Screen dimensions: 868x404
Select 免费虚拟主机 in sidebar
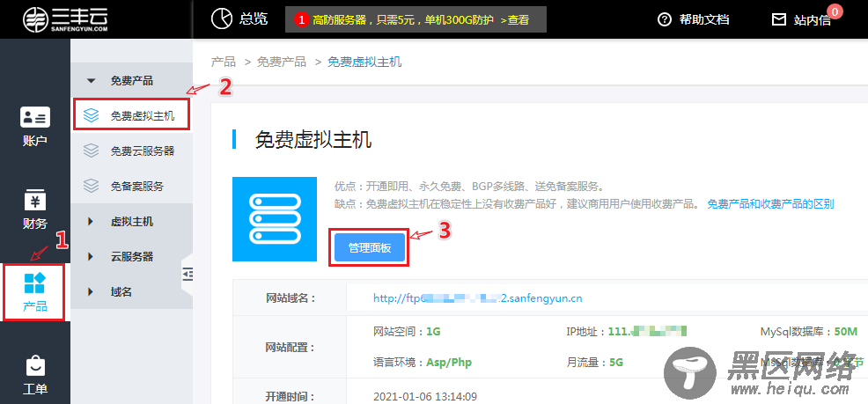(x=132, y=115)
